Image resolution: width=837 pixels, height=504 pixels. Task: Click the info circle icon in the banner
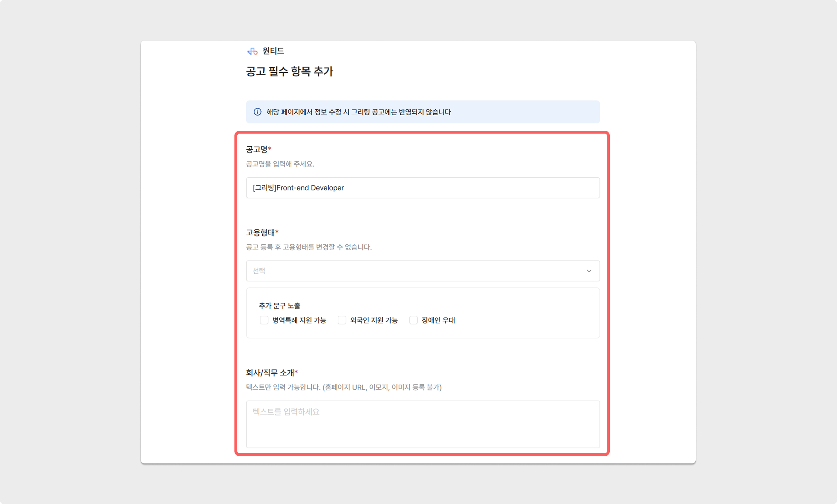[x=257, y=112]
